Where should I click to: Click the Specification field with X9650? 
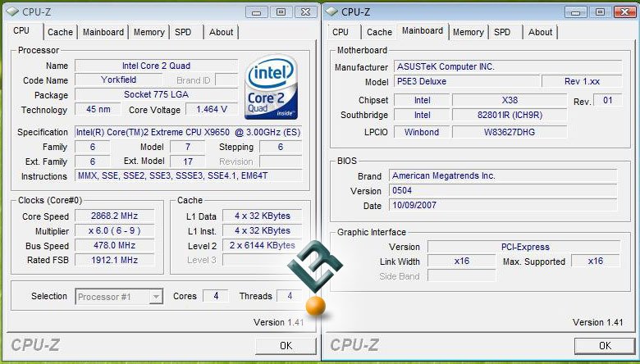pos(188,132)
